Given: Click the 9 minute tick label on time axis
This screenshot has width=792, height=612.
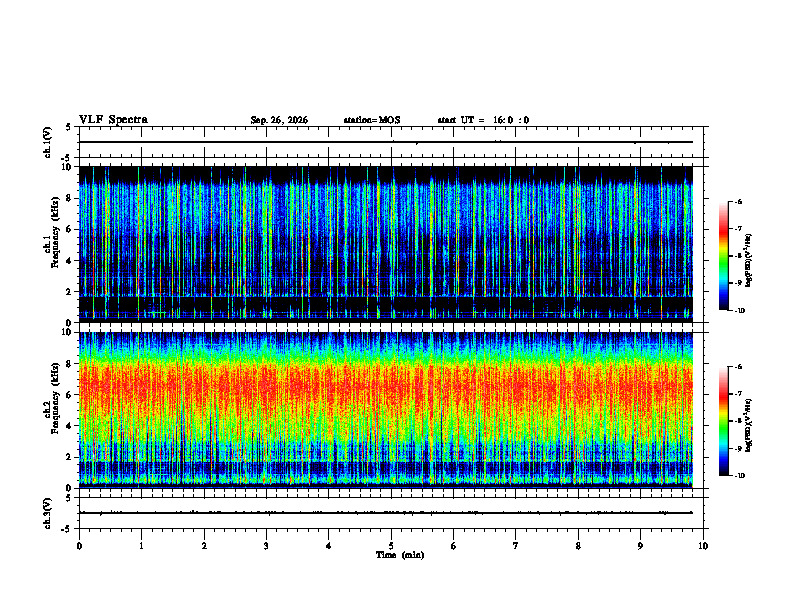Looking at the screenshot, I should (x=640, y=546).
